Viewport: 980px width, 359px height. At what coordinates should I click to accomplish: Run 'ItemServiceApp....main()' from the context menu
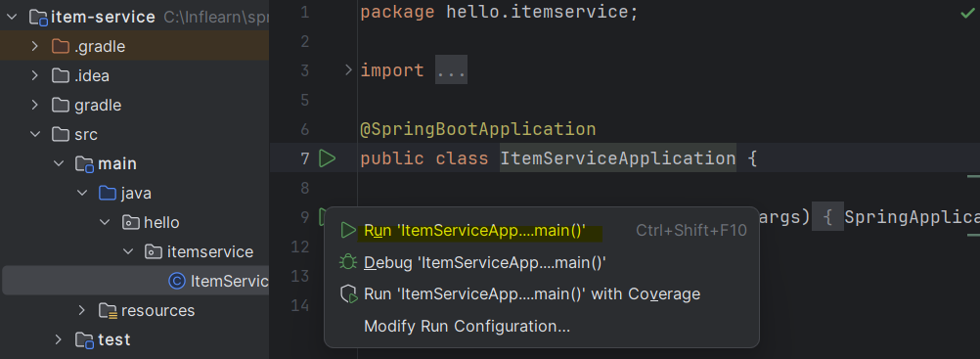(541, 230)
